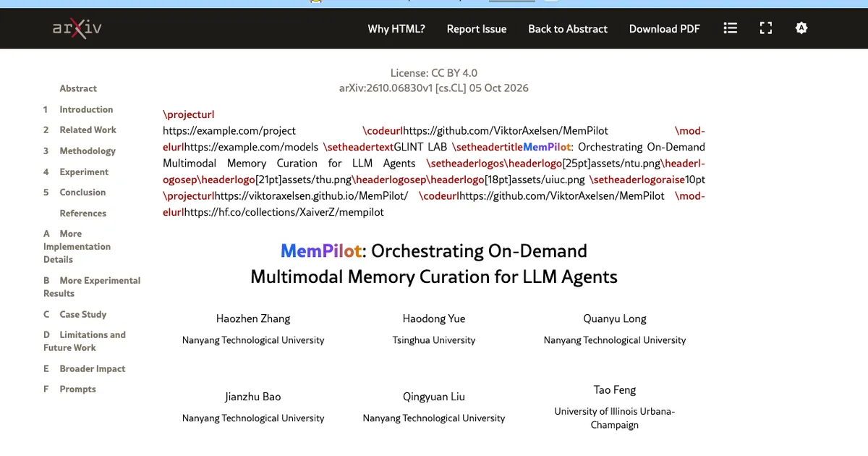Click author name Qingyuan Liu

[x=434, y=397]
